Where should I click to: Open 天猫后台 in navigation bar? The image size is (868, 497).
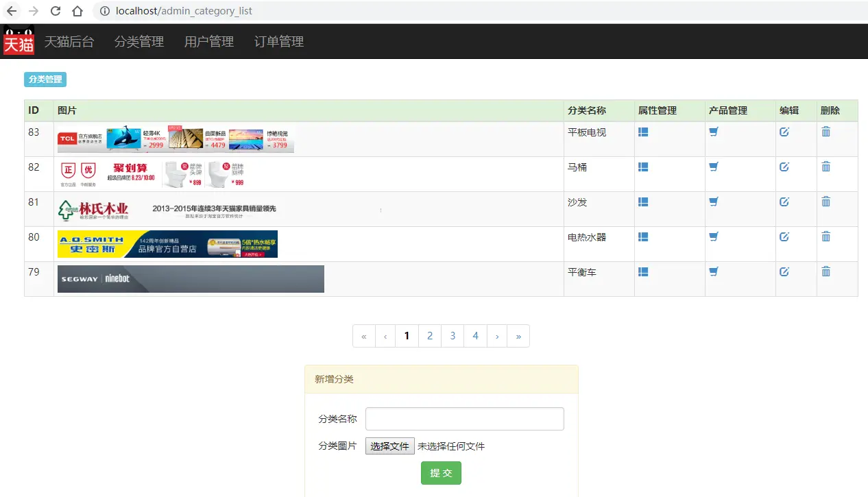(69, 42)
